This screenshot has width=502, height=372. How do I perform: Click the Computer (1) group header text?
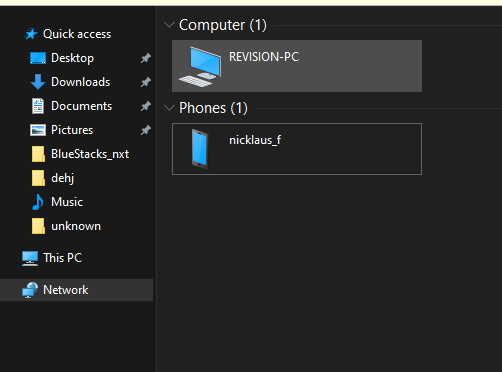(223, 25)
